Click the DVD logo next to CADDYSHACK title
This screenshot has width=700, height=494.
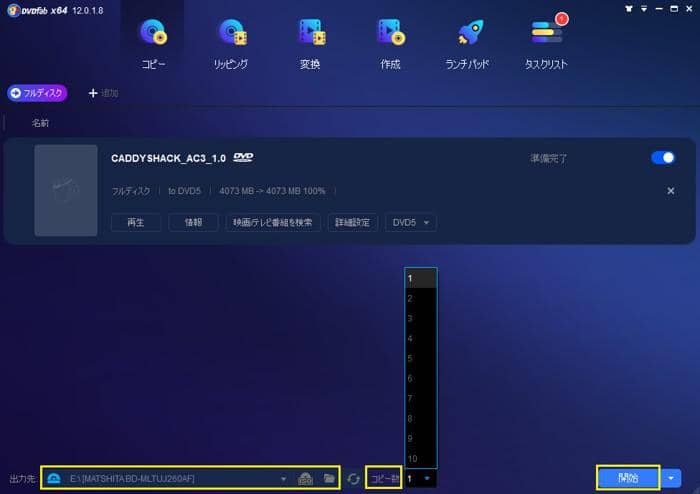click(x=243, y=158)
